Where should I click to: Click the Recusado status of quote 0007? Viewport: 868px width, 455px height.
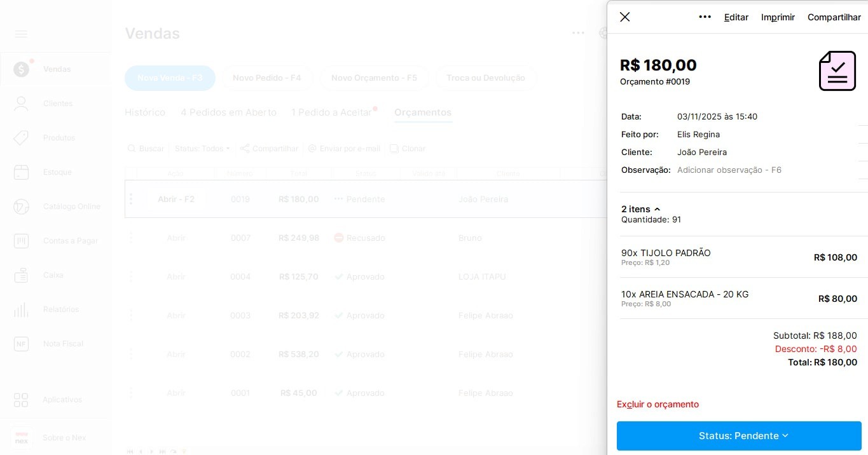[x=360, y=238]
